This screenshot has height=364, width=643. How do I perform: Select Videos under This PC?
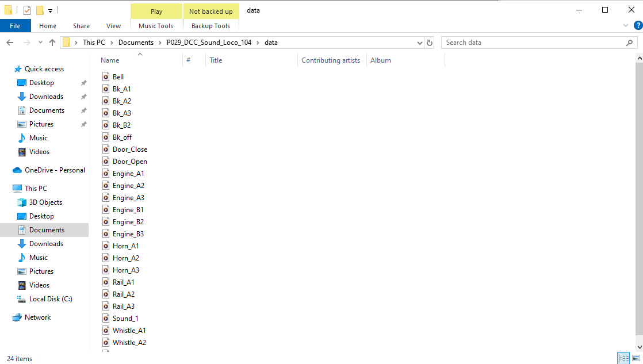39,285
